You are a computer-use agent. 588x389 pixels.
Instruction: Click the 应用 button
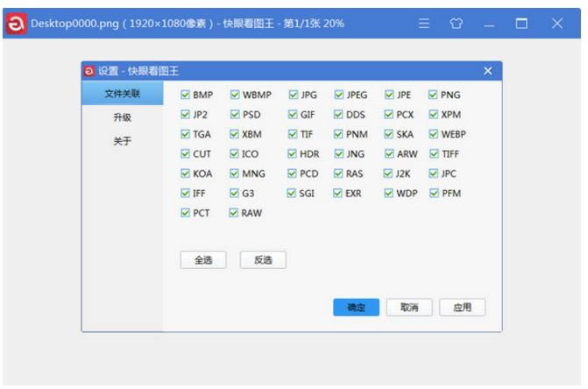463,308
